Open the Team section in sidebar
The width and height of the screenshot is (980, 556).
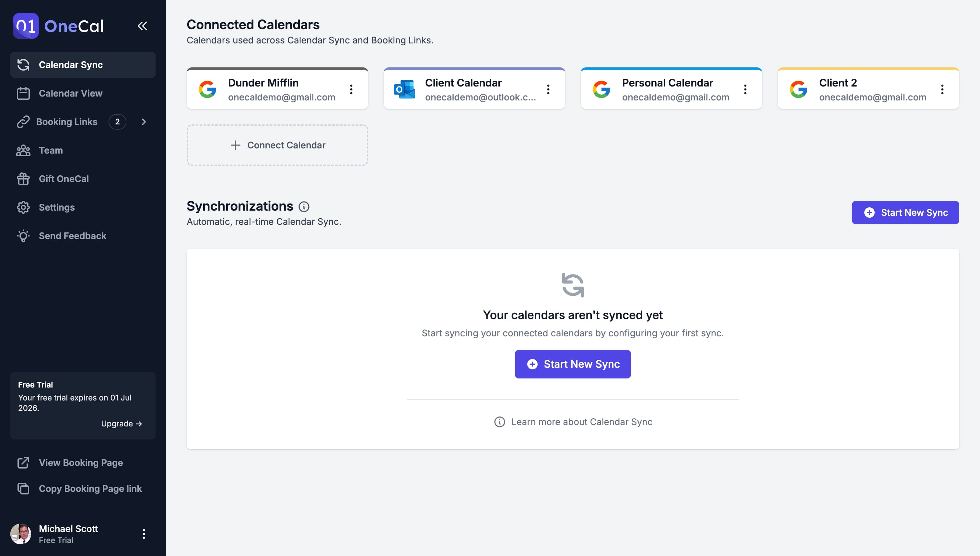[x=51, y=150]
